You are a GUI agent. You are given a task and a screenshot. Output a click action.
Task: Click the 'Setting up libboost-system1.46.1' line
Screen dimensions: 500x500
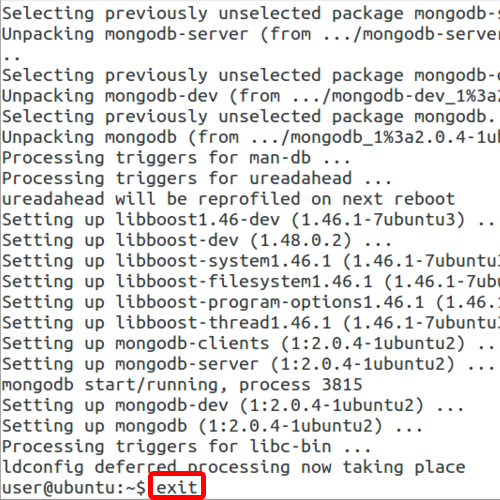(x=251, y=260)
